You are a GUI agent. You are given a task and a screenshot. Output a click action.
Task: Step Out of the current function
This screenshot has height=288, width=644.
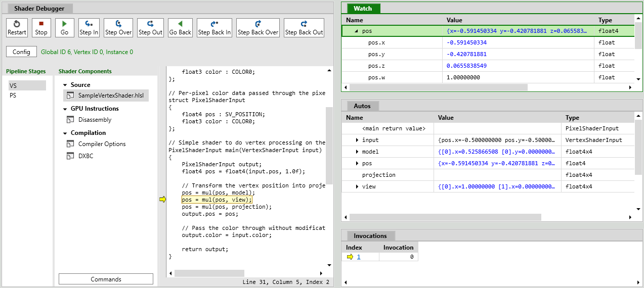(150, 28)
